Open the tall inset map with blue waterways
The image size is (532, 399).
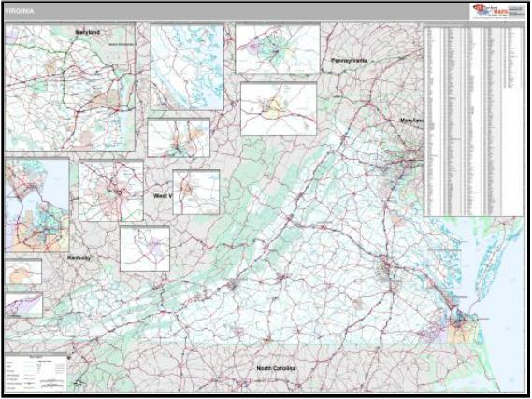coord(187,66)
